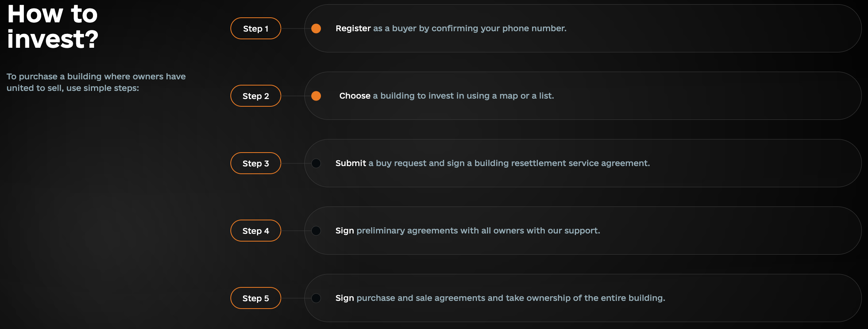The image size is (868, 329).
Task: Select the building resettlement service agreement card
Action: 583,163
